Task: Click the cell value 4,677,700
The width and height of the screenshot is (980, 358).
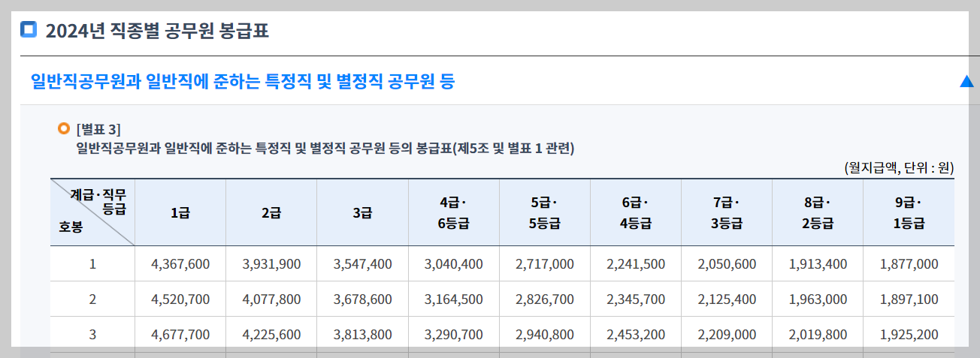Action: pos(180,335)
